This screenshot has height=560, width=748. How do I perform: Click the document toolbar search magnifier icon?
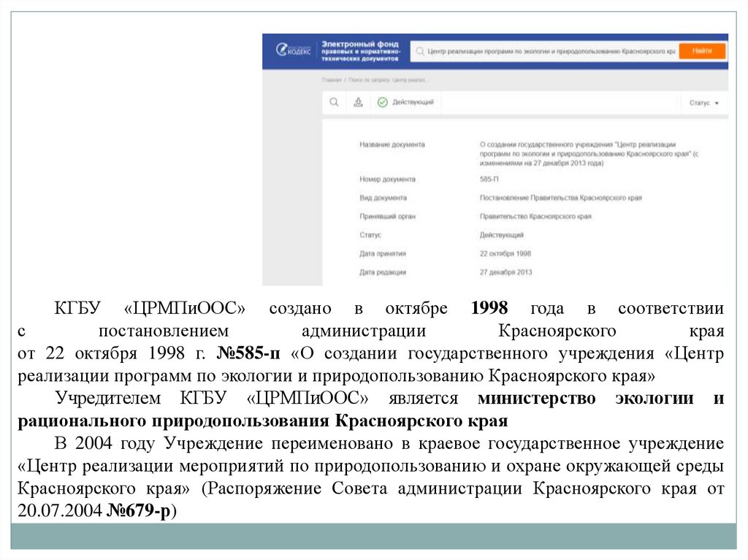[x=333, y=103]
